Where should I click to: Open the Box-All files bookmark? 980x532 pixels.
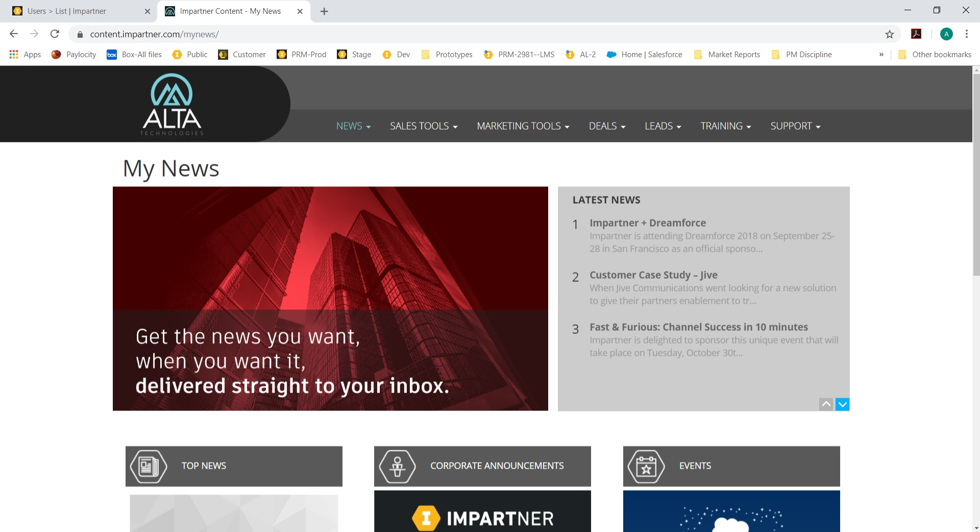click(134, 55)
